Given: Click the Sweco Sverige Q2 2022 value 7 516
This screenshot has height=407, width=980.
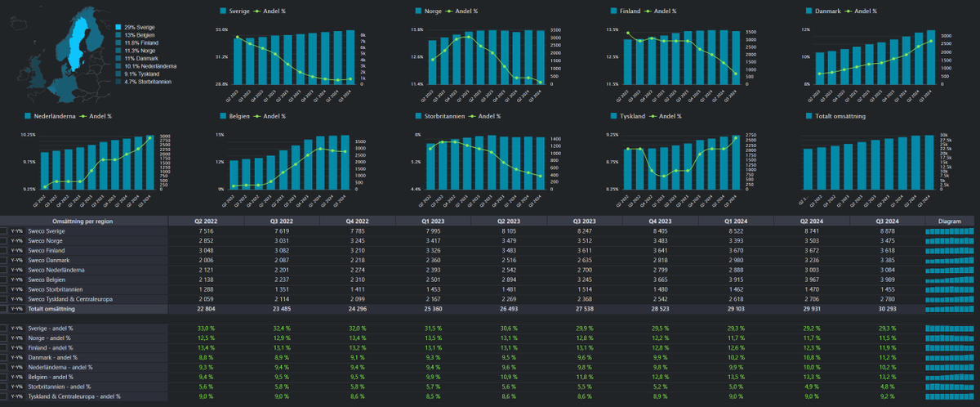Looking at the screenshot, I should 205,231.
